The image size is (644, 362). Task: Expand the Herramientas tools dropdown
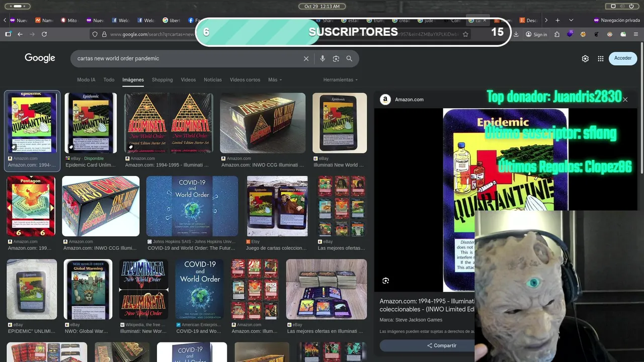[x=341, y=79]
